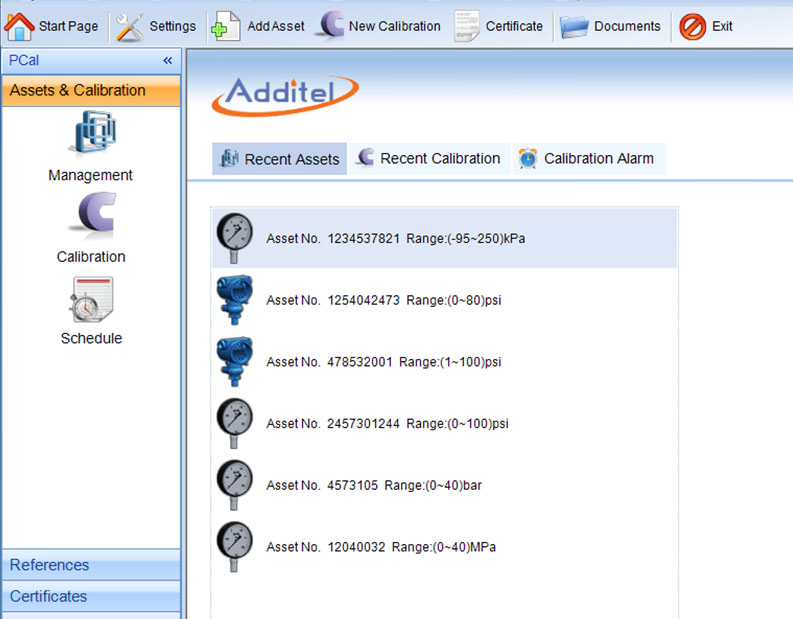Switch to the Calibration Alarm tab
793x619 pixels.
589,159
